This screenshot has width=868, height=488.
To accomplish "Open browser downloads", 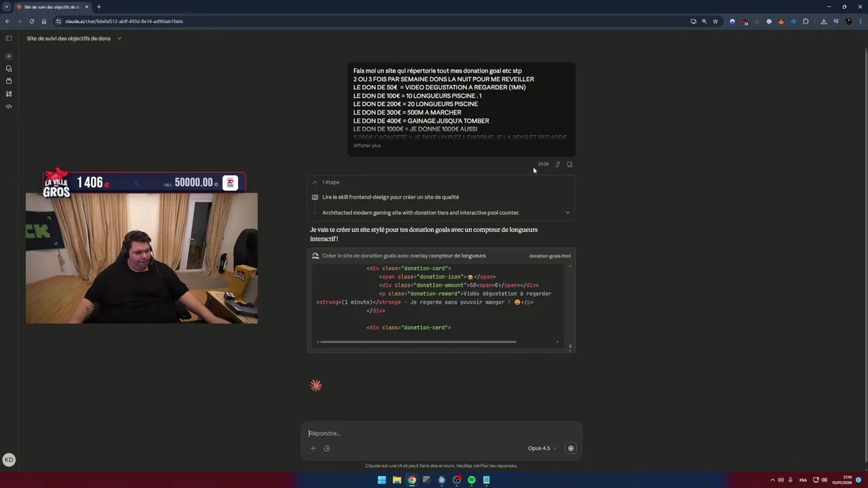I will (x=824, y=21).
